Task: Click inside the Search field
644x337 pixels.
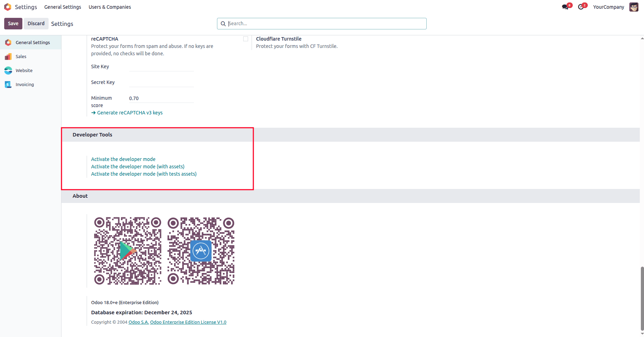Action: point(321,23)
